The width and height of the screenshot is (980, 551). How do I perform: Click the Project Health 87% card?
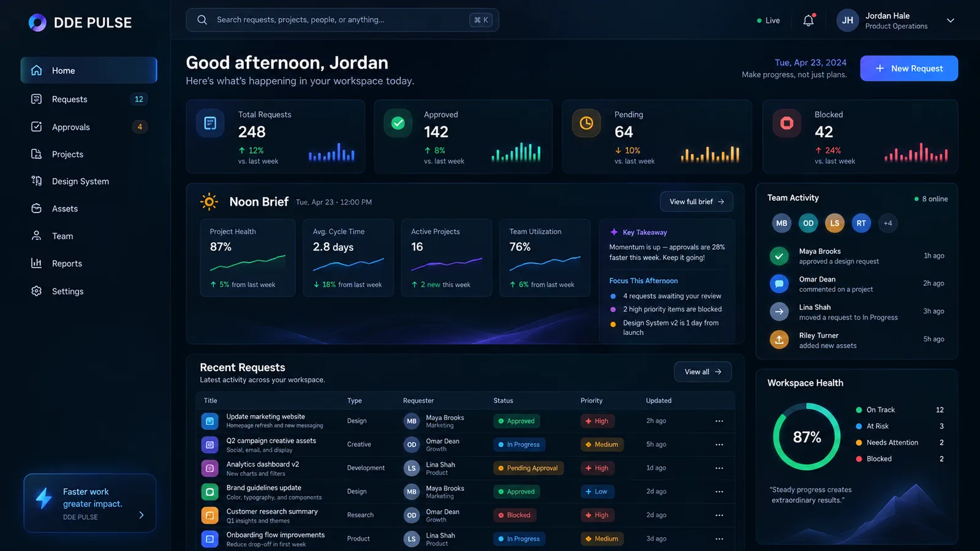coord(247,258)
